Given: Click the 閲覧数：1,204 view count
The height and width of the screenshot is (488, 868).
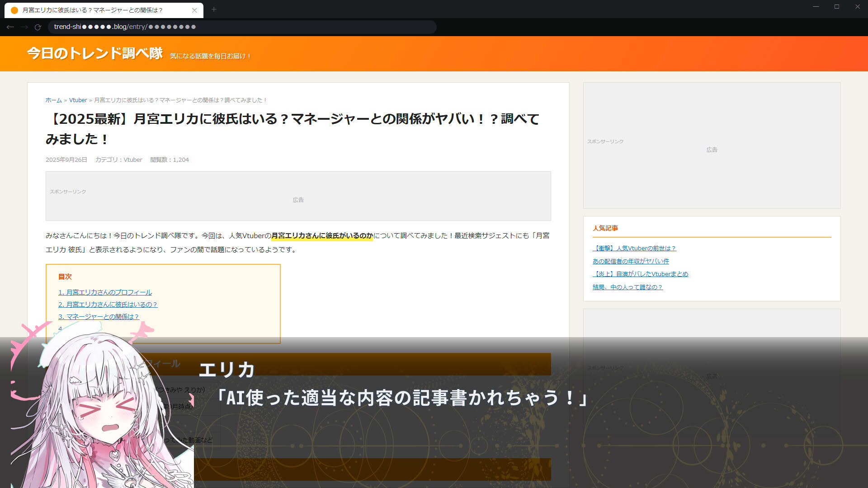Looking at the screenshot, I should [x=170, y=160].
